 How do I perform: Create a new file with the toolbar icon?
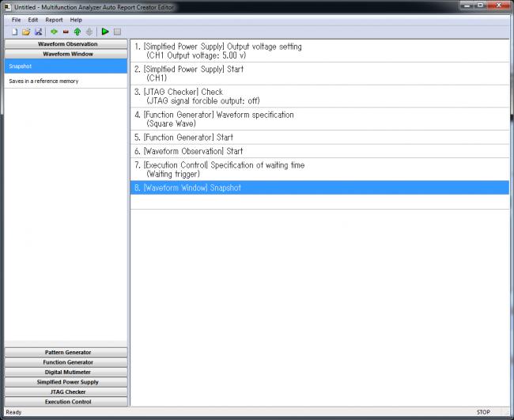tap(14, 32)
